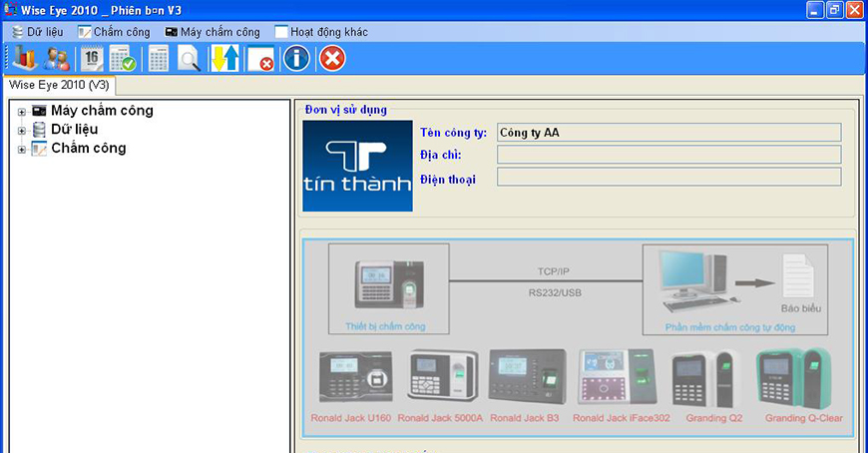Click the calendar 16 toolbar icon
This screenshot has width=868, height=453.
(92, 58)
